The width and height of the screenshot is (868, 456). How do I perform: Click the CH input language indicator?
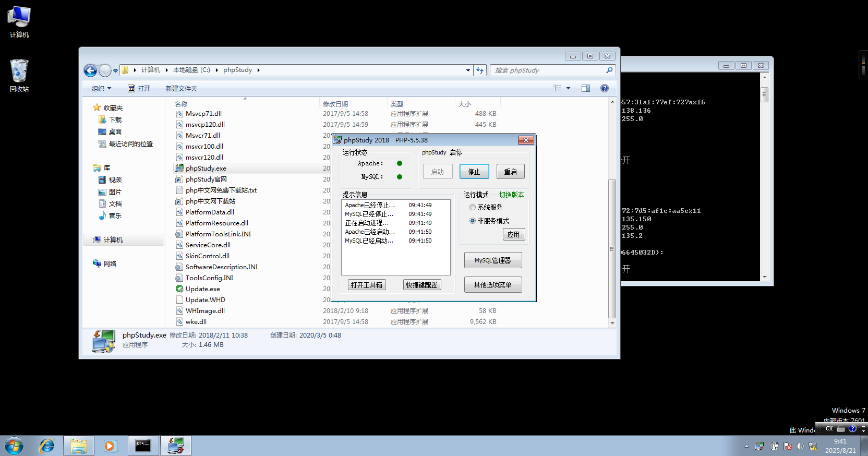829,429
